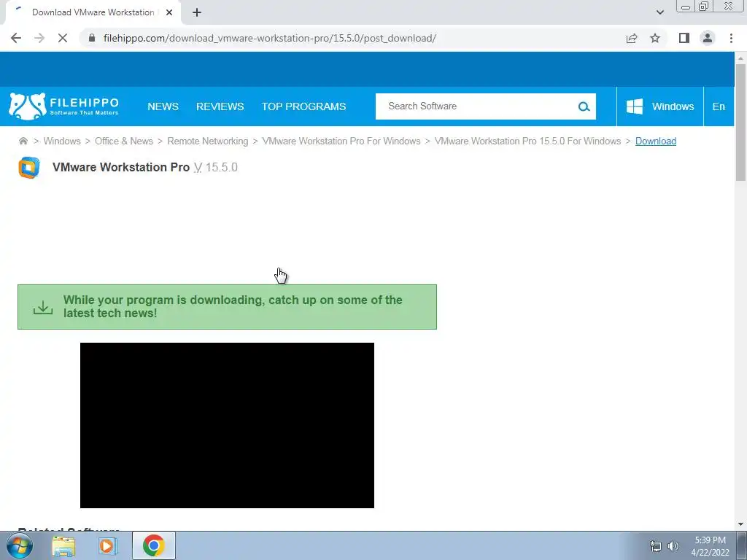Open the NEWS menu item
Screen dimensions: 747x560
coord(163,106)
